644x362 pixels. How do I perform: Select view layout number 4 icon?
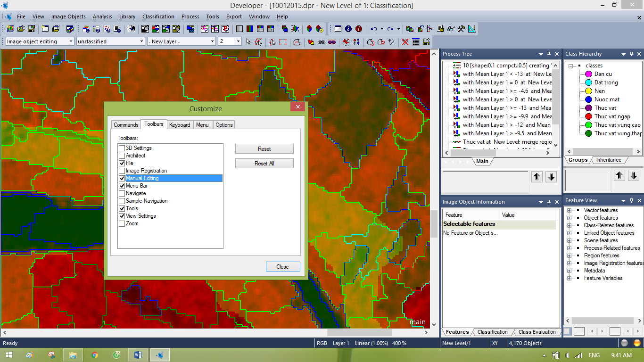click(x=117, y=29)
